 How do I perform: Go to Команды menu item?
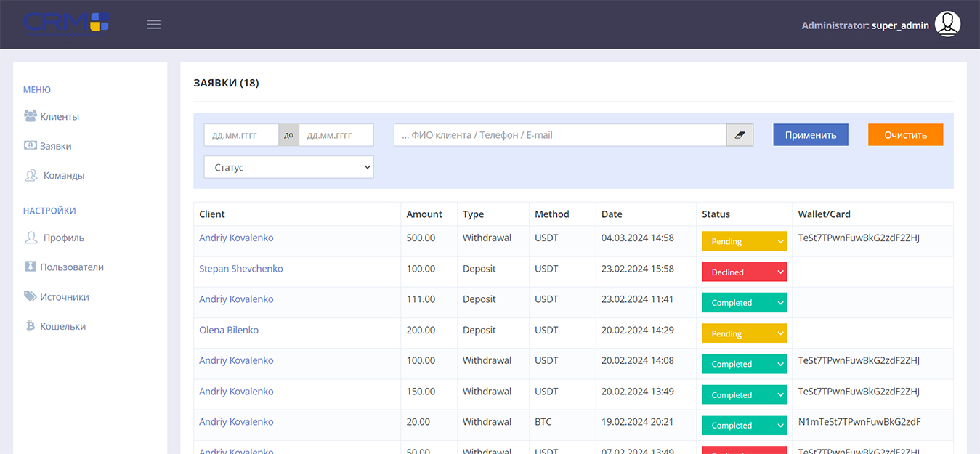[x=63, y=175]
